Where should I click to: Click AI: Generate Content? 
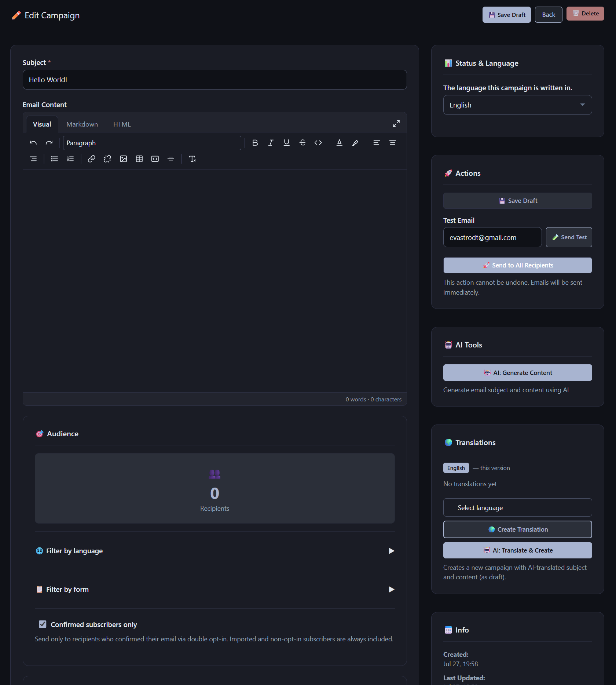(518, 373)
